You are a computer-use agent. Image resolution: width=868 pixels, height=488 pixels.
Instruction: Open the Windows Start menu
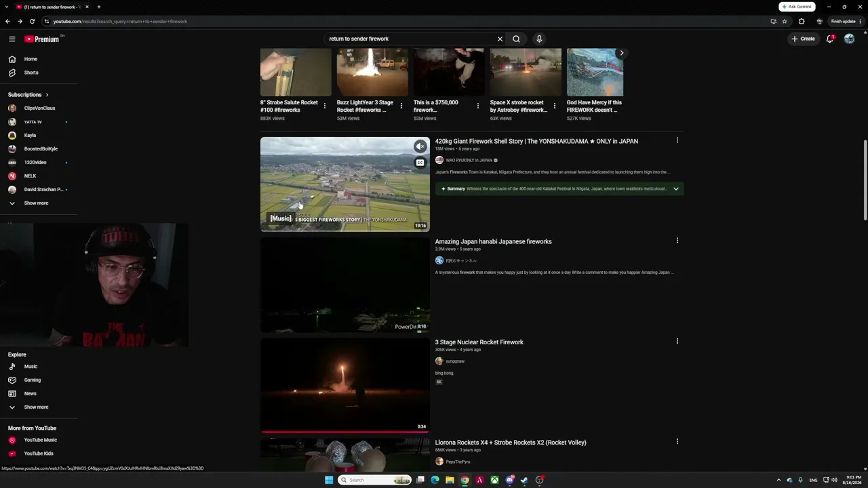329,480
